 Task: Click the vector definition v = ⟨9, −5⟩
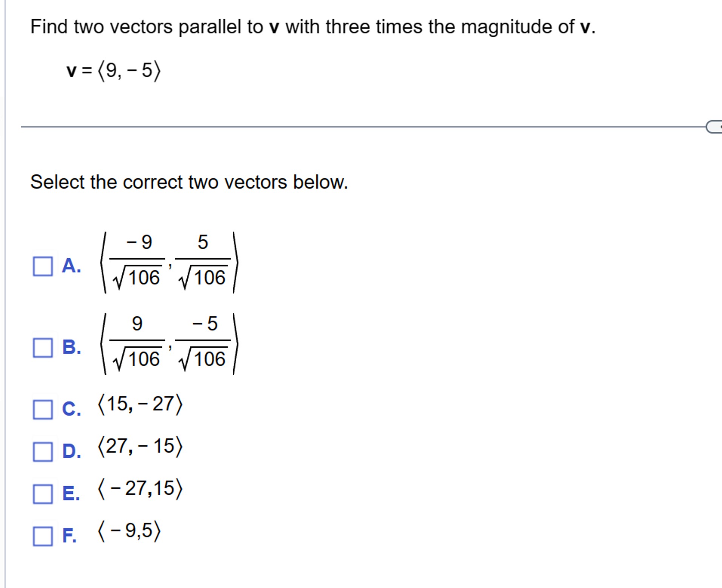tap(112, 69)
